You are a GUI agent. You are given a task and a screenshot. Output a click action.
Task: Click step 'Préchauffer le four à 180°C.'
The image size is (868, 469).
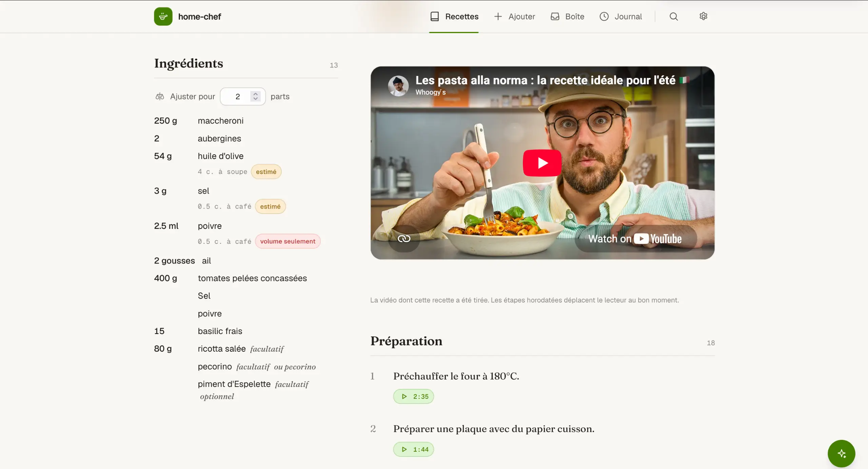click(456, 376)
